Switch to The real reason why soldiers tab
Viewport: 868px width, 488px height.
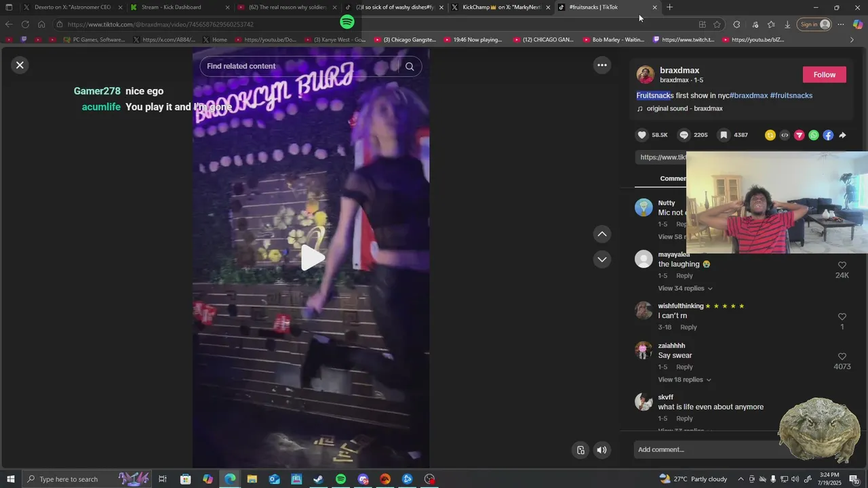(287, 7)
